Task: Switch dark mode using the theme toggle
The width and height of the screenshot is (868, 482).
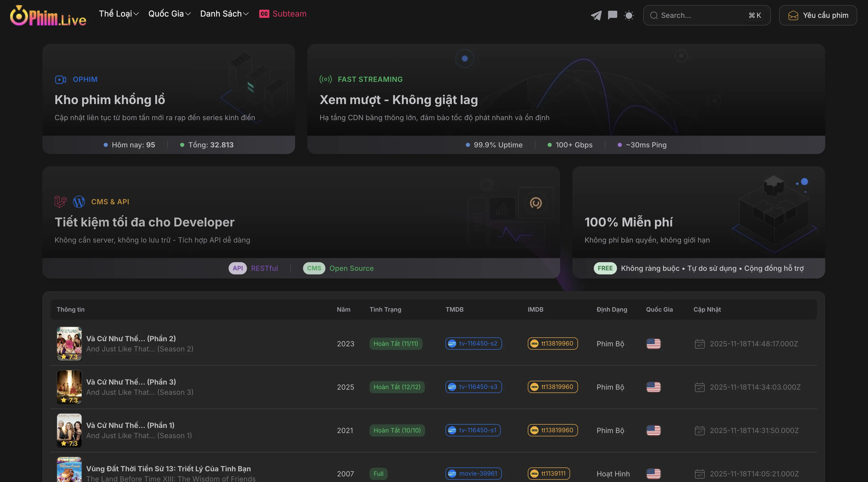Action: [629, 16]
